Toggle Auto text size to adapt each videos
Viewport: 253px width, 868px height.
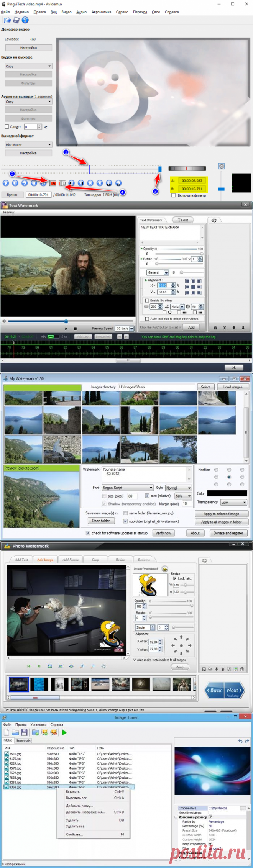click(x=147, y=319)
